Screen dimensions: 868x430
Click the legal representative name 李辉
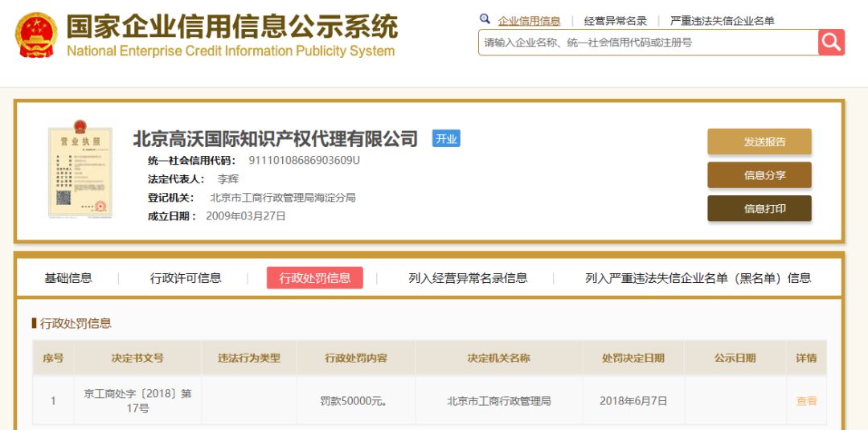pyautogui.click(x=228, y=179)
